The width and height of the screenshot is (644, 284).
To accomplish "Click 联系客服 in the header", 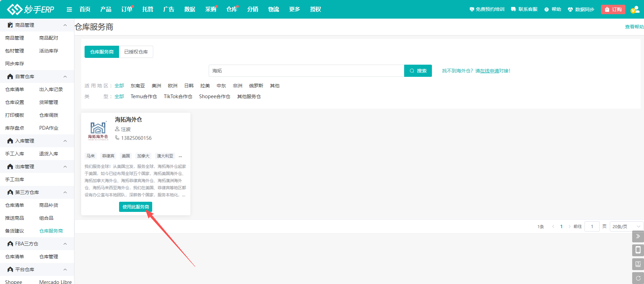I will tap(524, 9).
